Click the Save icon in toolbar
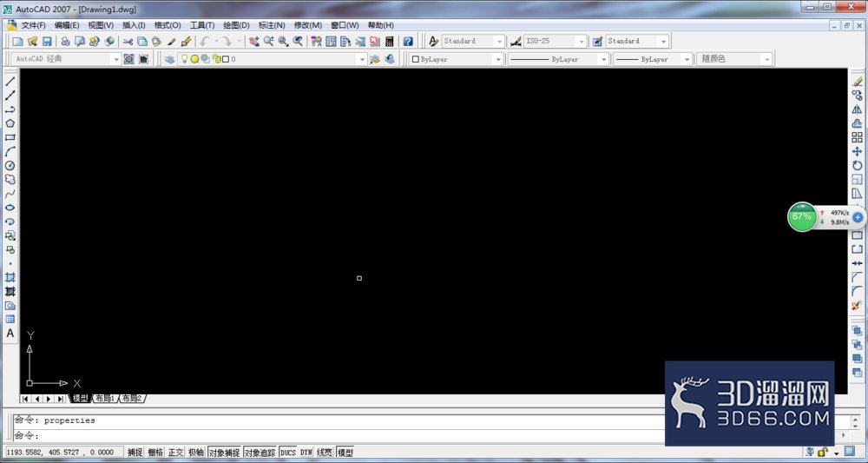Viewport: 868px width, 463px height. coord(47,41)
